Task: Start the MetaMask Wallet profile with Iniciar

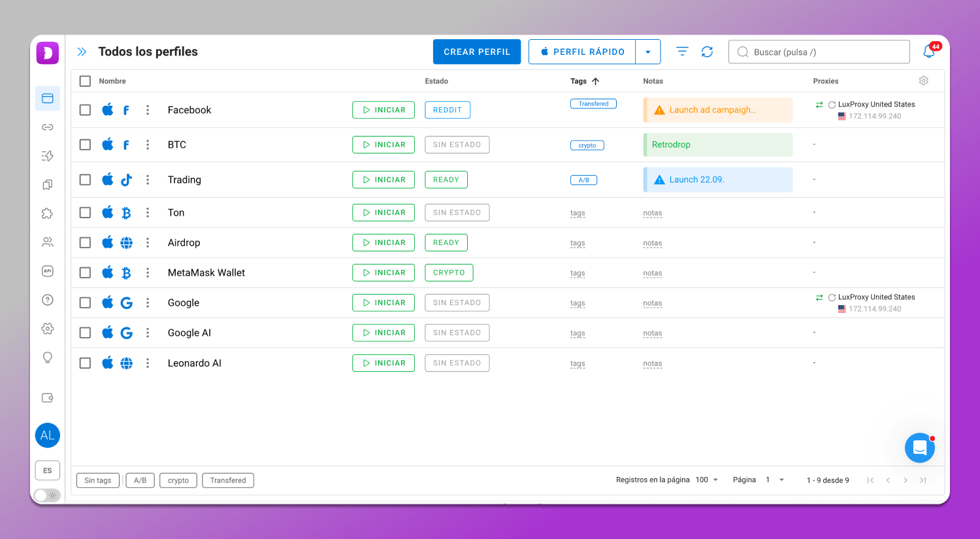Action: (x=384, y=272)
